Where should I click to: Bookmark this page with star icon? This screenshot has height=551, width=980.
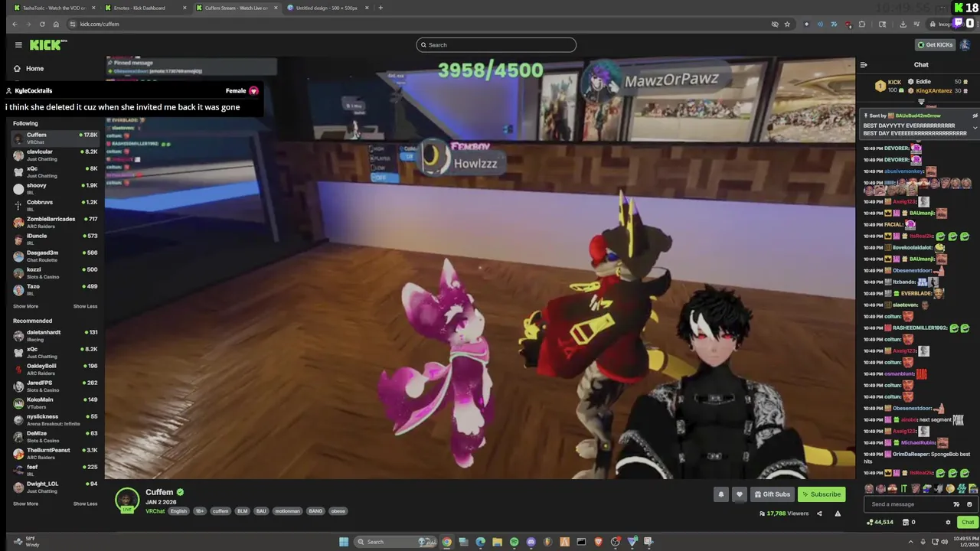coord(789,24)
